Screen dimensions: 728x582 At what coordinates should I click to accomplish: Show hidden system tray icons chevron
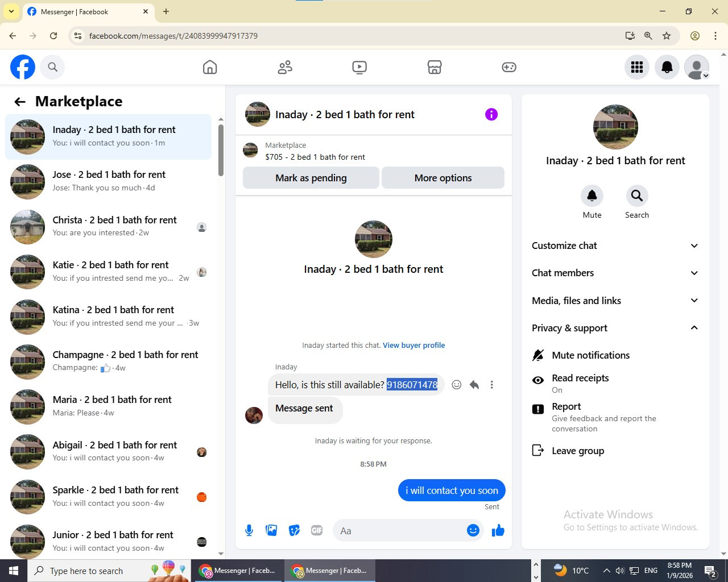(x=606, y=571)
